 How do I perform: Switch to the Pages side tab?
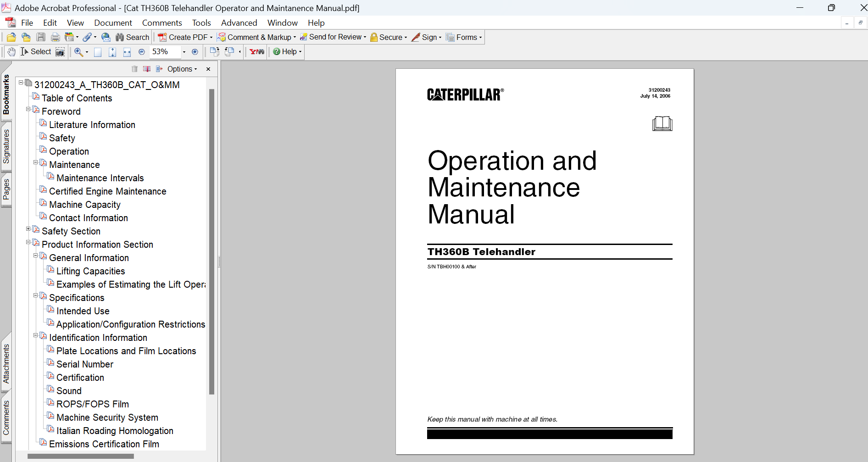point(6,189)
